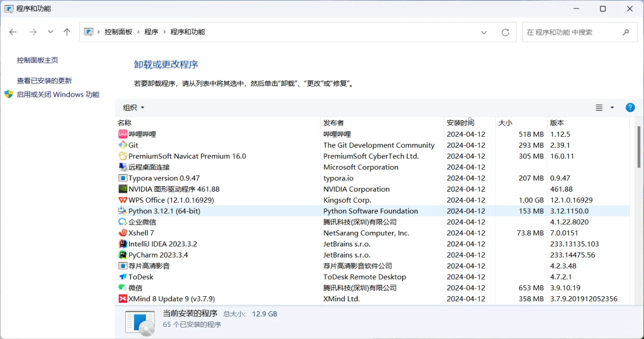Select version 233.14475.56
The width and height of the screenshot is (644, 339).
click(x=573, y=255)
